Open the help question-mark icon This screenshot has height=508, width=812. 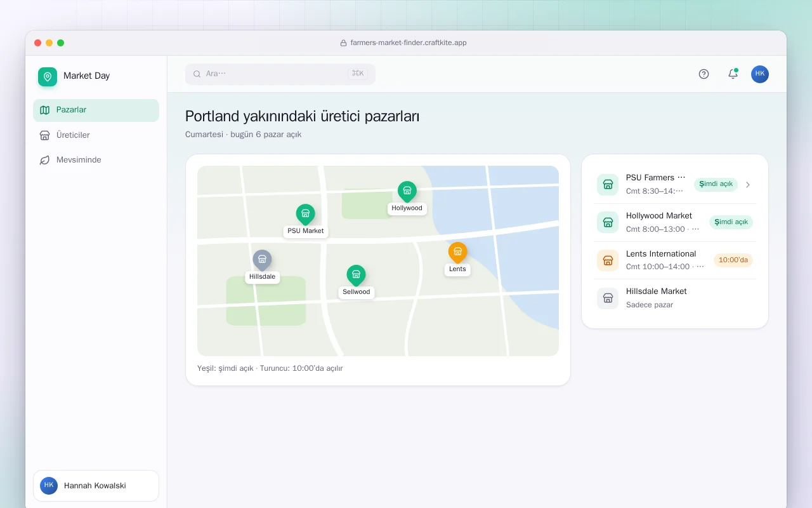click(x=704, y=74)
